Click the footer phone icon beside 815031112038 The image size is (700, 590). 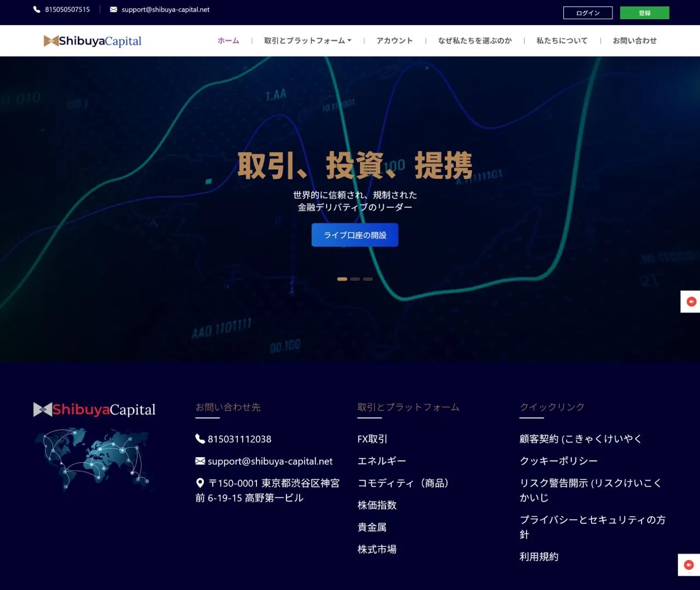(x=200, y=439)
